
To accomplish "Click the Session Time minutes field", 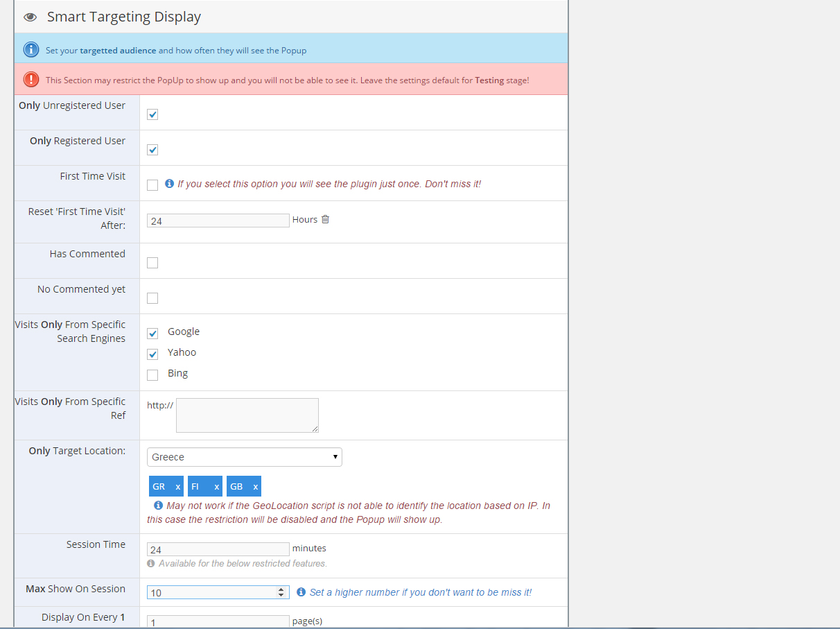I will [x=218, y=549].
